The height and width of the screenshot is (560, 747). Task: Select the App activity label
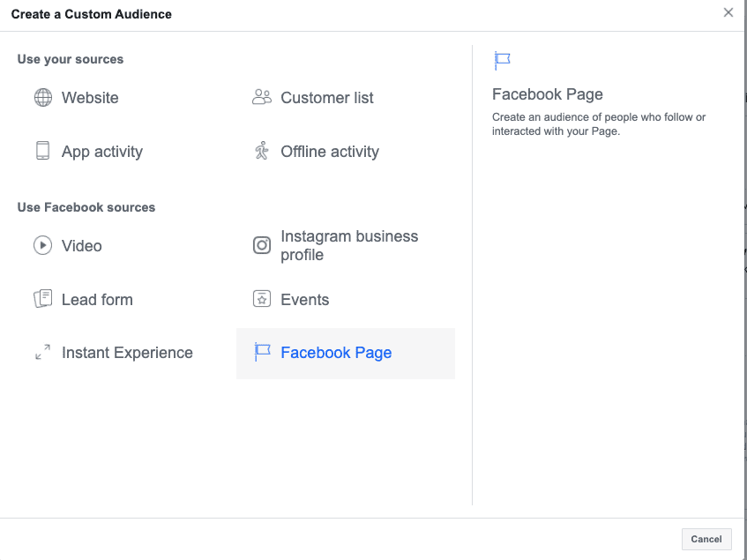(102, 152)
